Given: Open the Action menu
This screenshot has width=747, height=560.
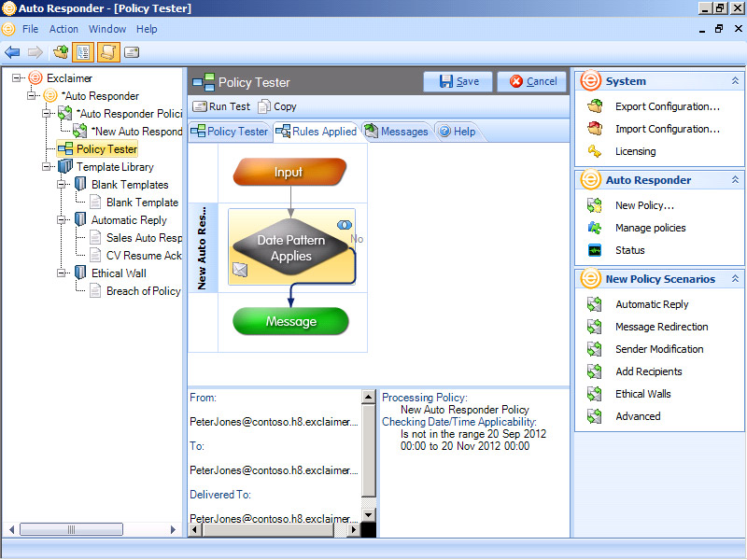Looking at the screenshot, I should click(x=63, y=29).
